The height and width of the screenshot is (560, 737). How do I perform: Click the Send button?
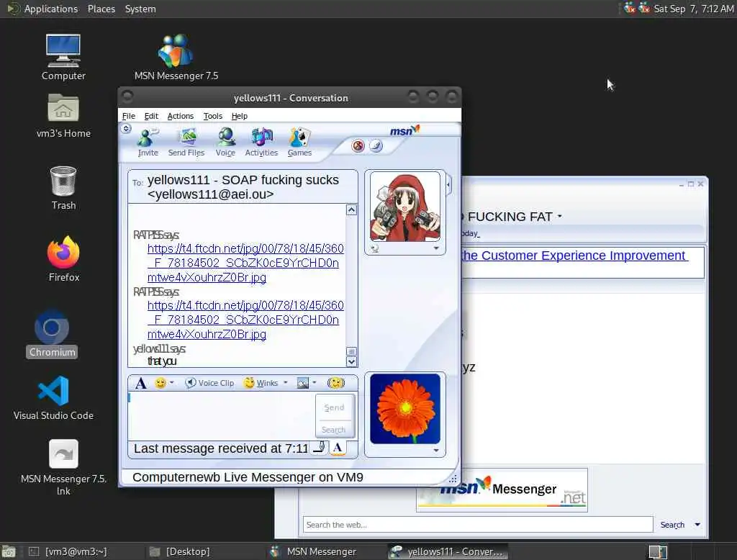pyautogui.click(x=334, y=407)
